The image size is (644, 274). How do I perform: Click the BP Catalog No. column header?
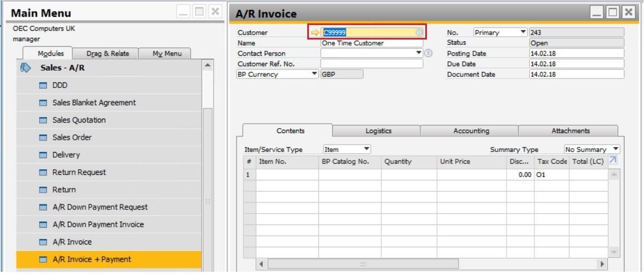[x=350, y=162]
